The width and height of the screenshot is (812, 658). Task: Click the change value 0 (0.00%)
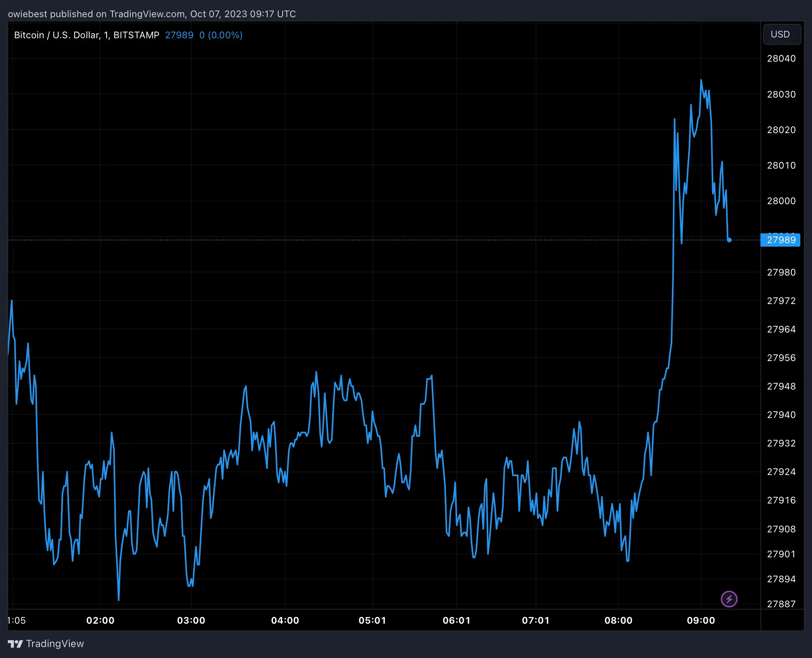221,35
